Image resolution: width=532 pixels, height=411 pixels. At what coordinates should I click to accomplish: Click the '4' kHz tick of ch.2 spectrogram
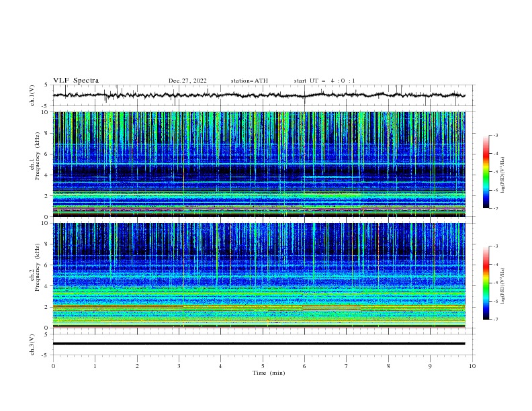click(x=47, y=286)
